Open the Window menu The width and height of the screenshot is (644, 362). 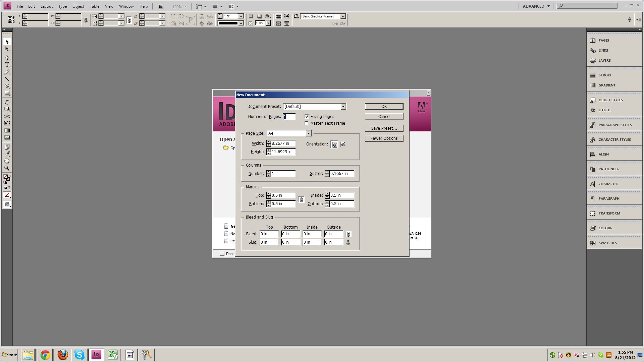tap(126, 6)
